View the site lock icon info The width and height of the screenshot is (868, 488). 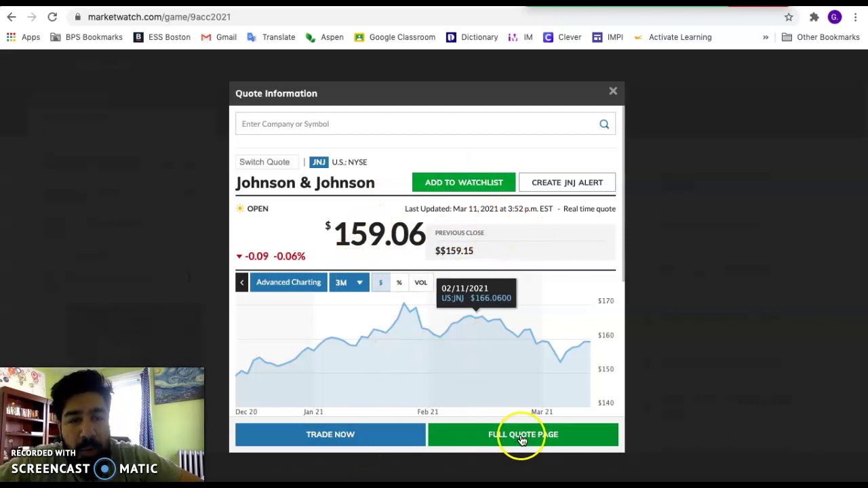[77, 17]
